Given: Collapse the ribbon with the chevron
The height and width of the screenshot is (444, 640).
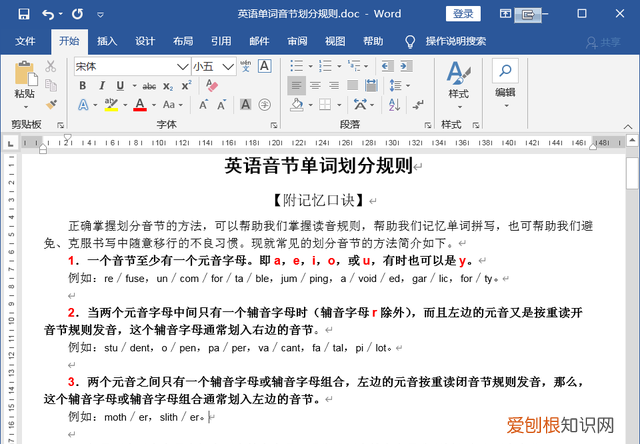Looking at the screenshot, I should 628,127.
